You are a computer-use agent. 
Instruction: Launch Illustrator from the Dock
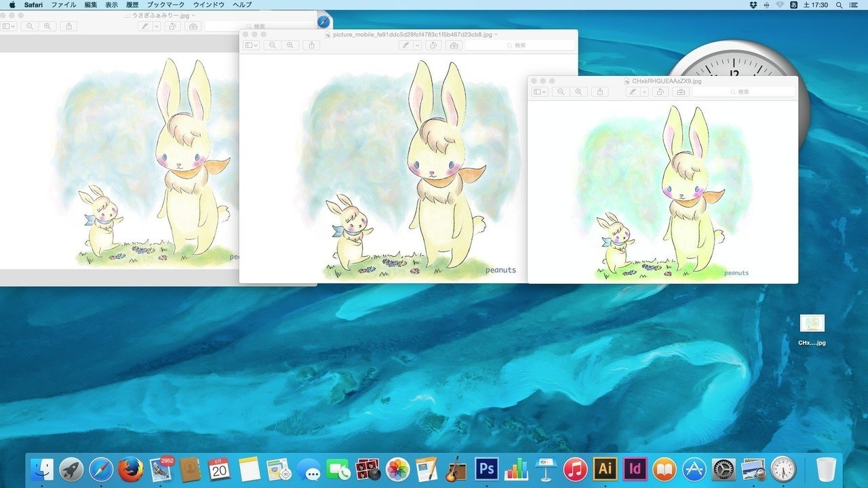605,468
